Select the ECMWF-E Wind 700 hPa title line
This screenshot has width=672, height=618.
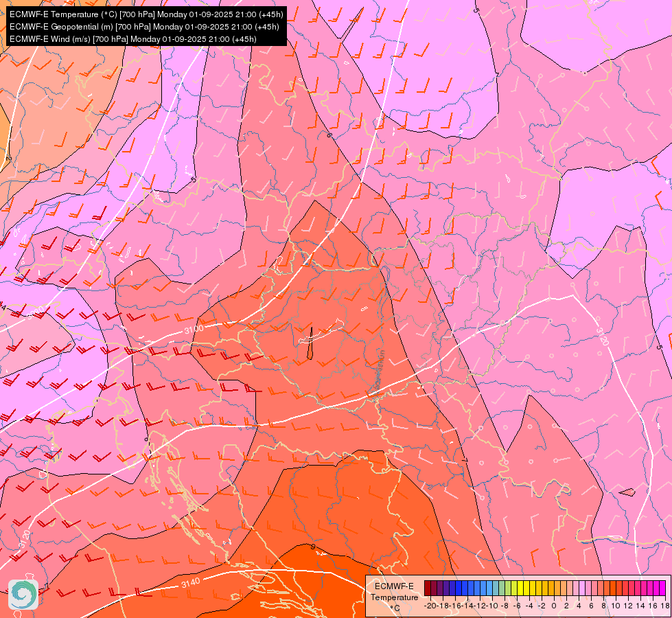[133, 39]
